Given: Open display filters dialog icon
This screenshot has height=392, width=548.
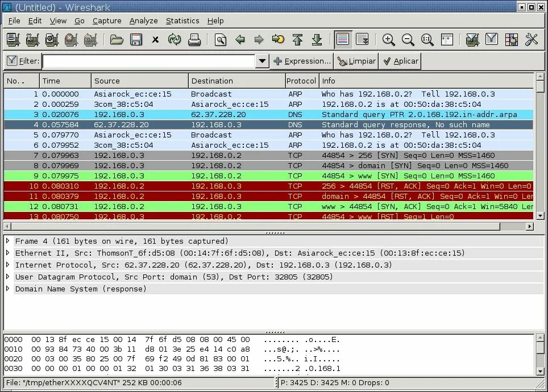Looking at the screenshot, I should 492,39.
